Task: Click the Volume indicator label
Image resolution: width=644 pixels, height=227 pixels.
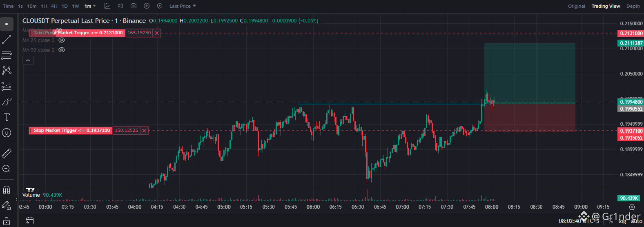Action: 31,195
